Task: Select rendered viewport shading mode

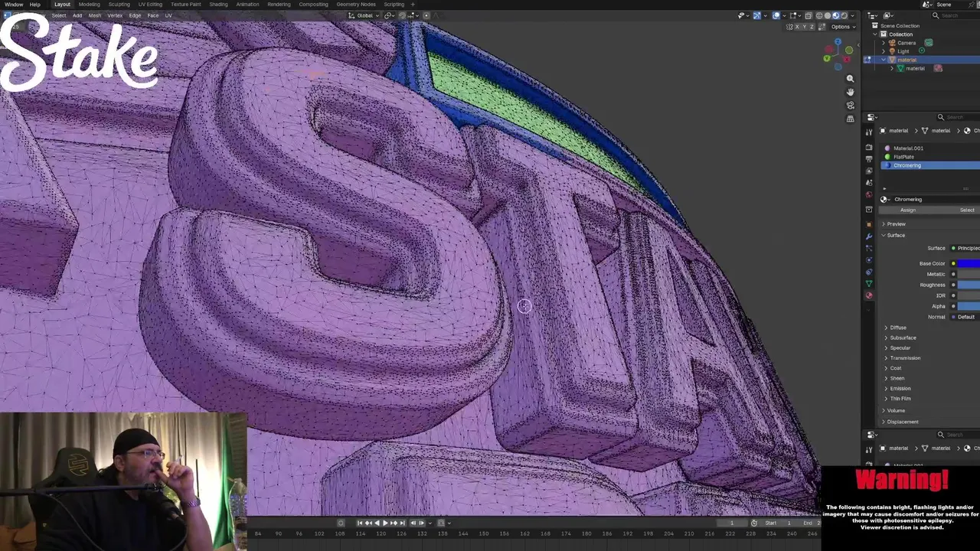Action: pos(844,15)
